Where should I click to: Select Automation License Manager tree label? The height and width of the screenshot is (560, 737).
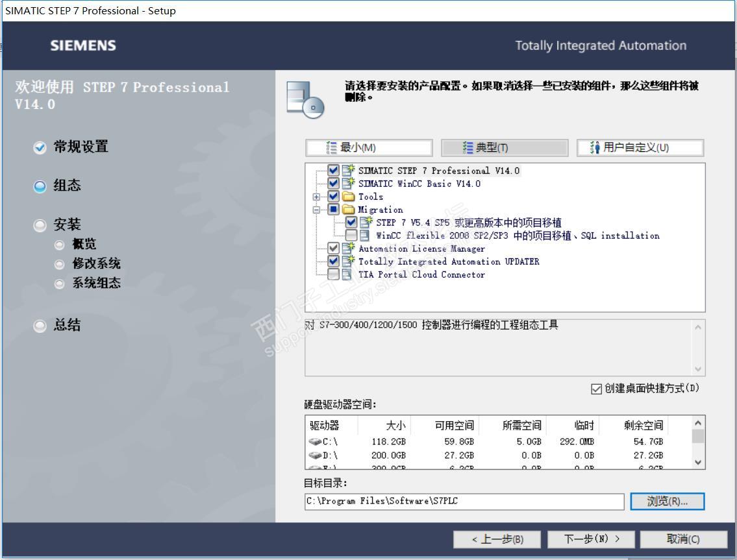(x=421, y=249)
